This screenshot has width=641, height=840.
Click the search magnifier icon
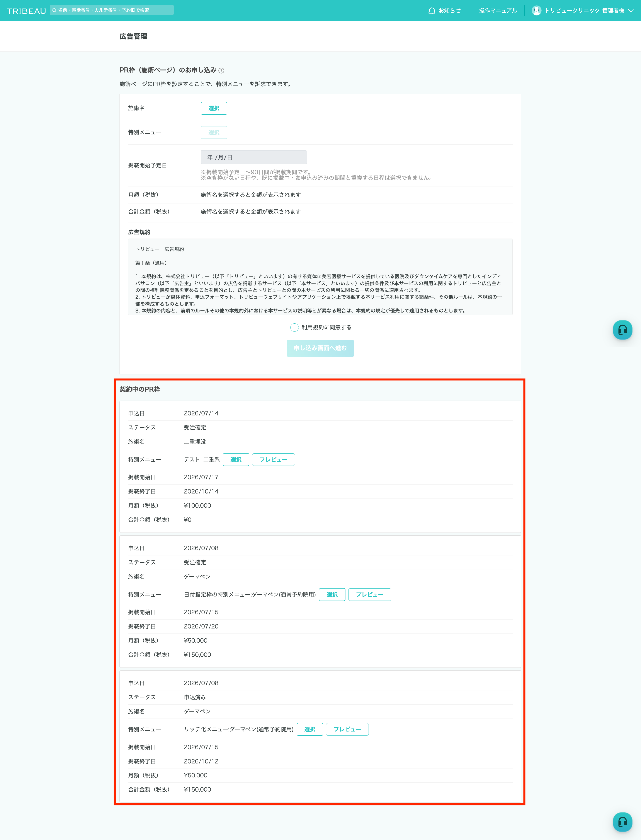pos(54,10)
